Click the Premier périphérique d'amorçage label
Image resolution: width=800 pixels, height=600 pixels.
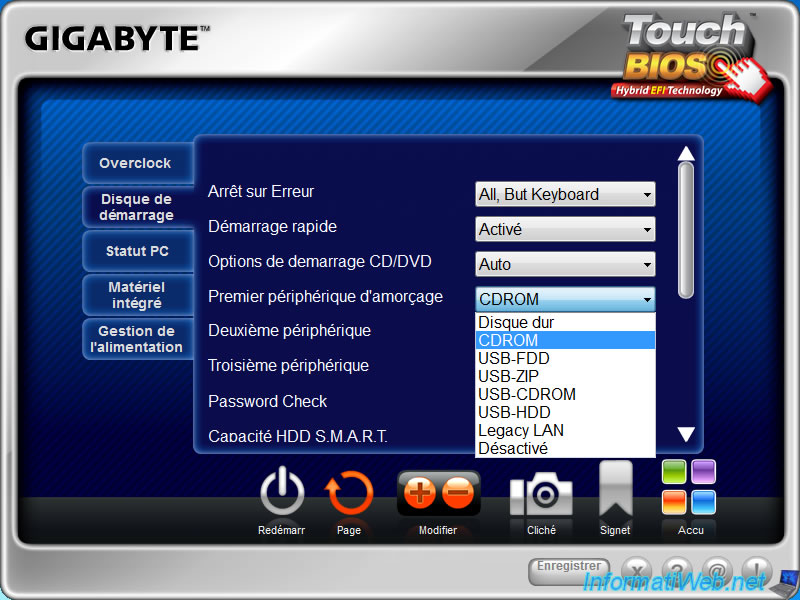click(x=326, y=297)
